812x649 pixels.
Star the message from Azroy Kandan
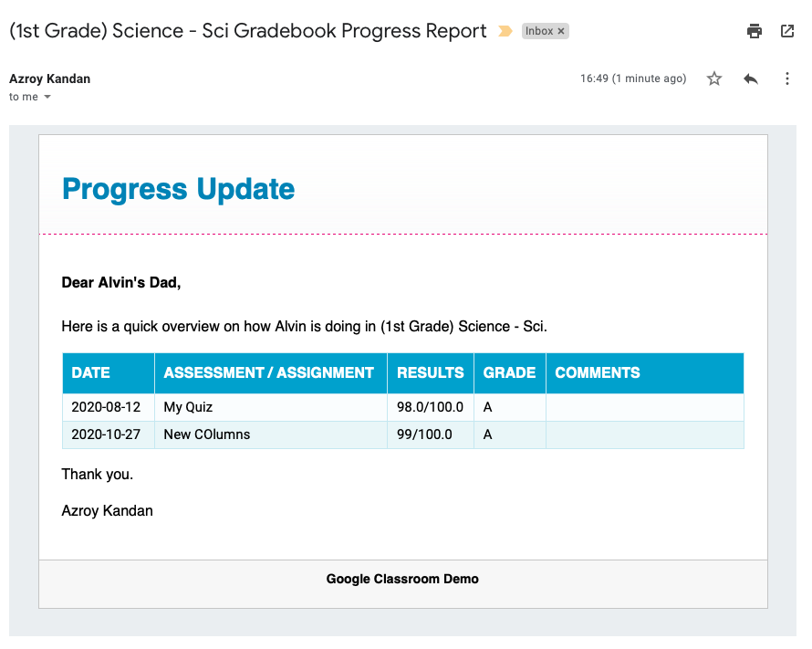714,79
